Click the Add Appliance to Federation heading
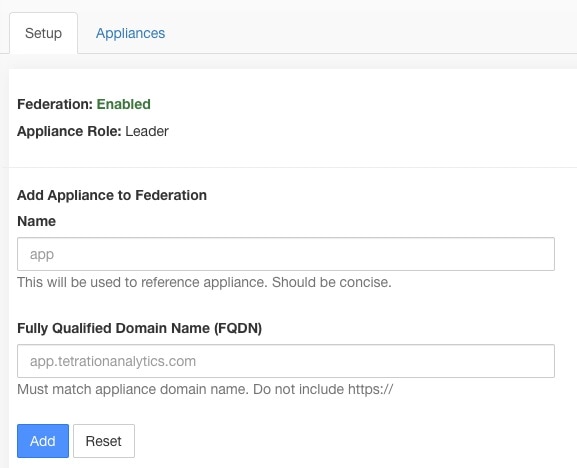The width and height of the screenshot is (577, 468). click(112, 195)
